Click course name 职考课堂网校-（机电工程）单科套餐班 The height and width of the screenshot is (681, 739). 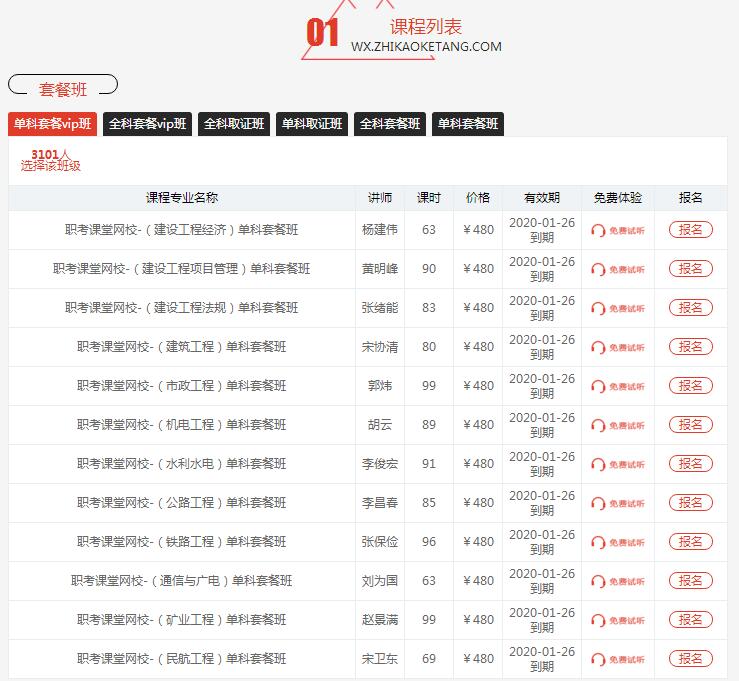(x=181, y=425)
